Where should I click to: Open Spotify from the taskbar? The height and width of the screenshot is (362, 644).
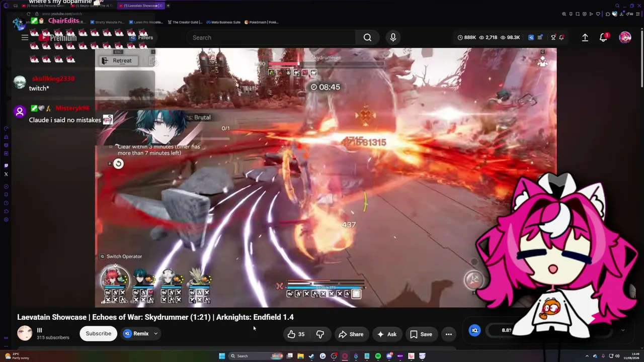[x=378, y=356]
